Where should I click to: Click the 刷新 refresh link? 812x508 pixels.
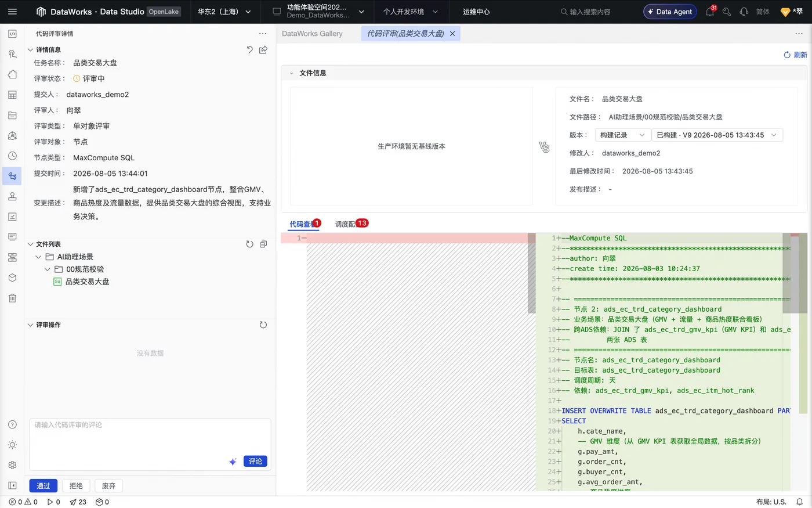(795, 55)
